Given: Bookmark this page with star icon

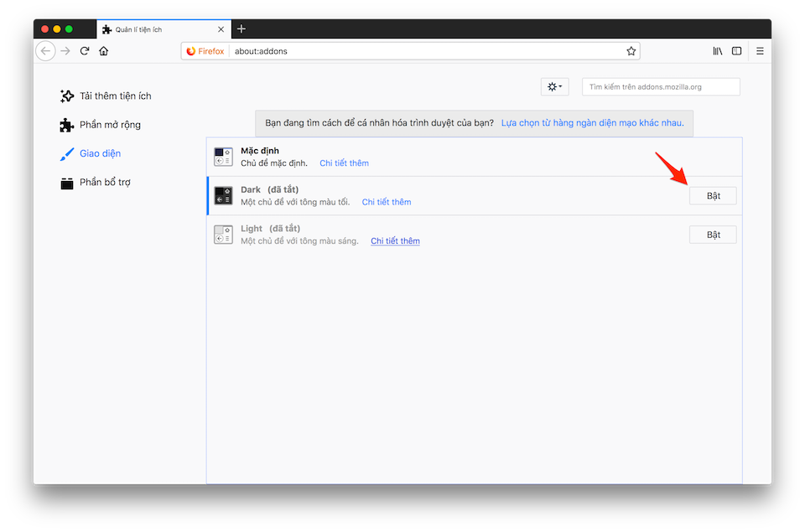Looking at the screenshot, I should tap(631, 51).
